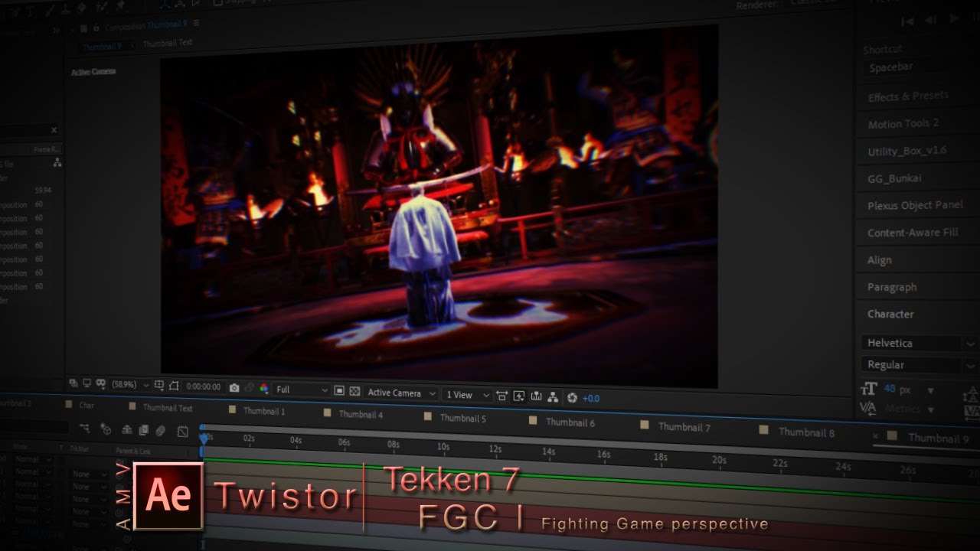Switch to the Thumbnail 7 timeline tab

(684, 426)
